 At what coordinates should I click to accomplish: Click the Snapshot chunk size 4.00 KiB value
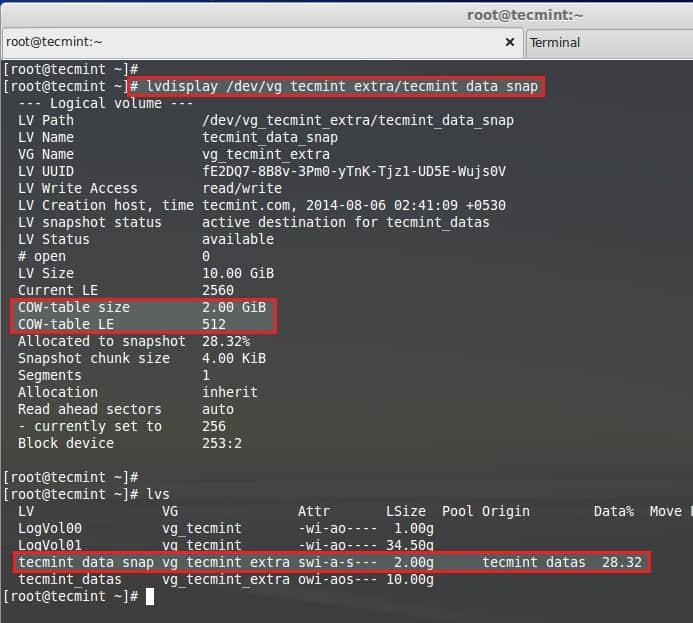coord(233,358)
